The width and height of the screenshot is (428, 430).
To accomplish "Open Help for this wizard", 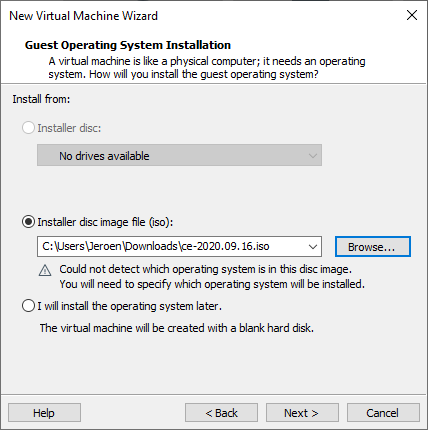I will (44, 413).
